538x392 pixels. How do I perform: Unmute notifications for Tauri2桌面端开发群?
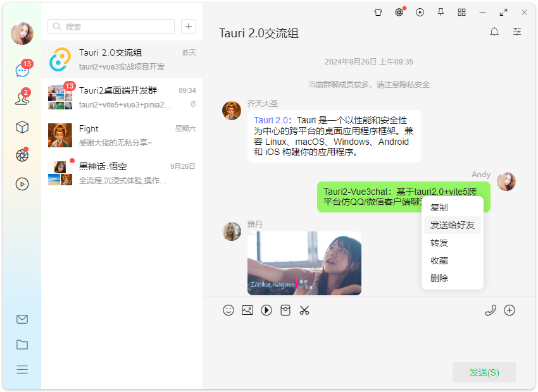click(192, 103)
